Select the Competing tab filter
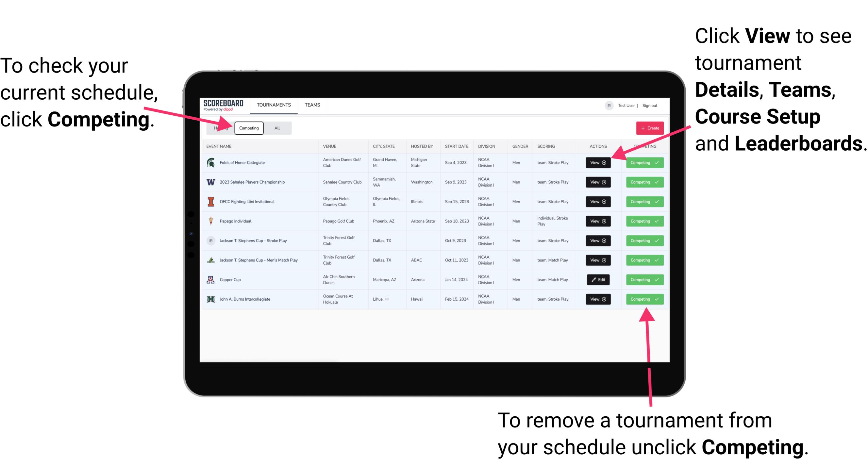 pyautogui.click(x=248, y=128)
